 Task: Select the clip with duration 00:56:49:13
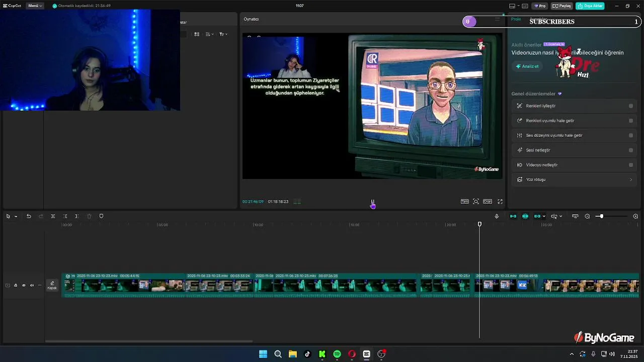pos(556,285)
